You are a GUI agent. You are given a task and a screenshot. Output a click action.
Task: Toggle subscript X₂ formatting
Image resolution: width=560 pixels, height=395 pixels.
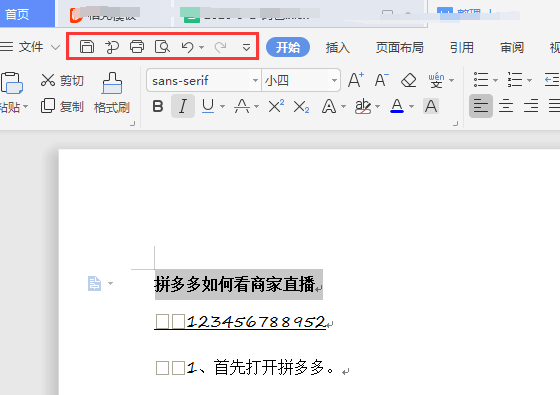pyautogui.click(x=301, y=106)
